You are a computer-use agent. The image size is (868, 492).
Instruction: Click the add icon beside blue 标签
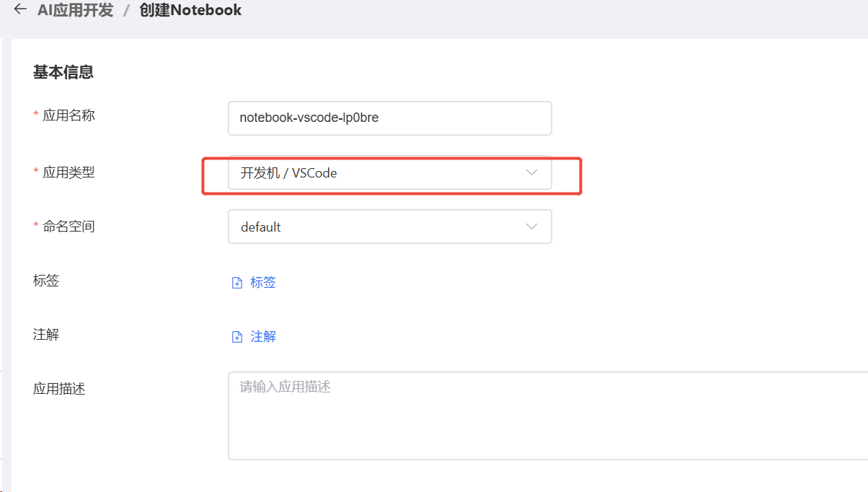(x=236, y=283)
